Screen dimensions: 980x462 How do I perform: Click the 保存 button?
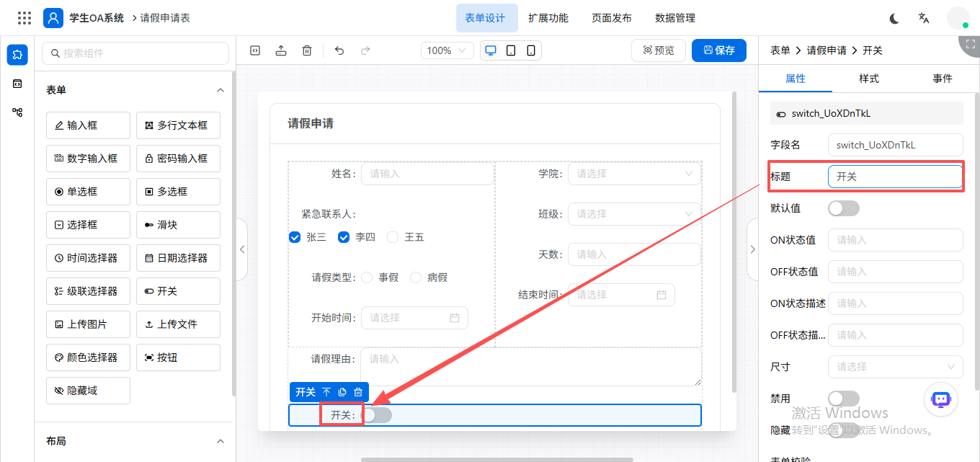click(x=719, y=50)
